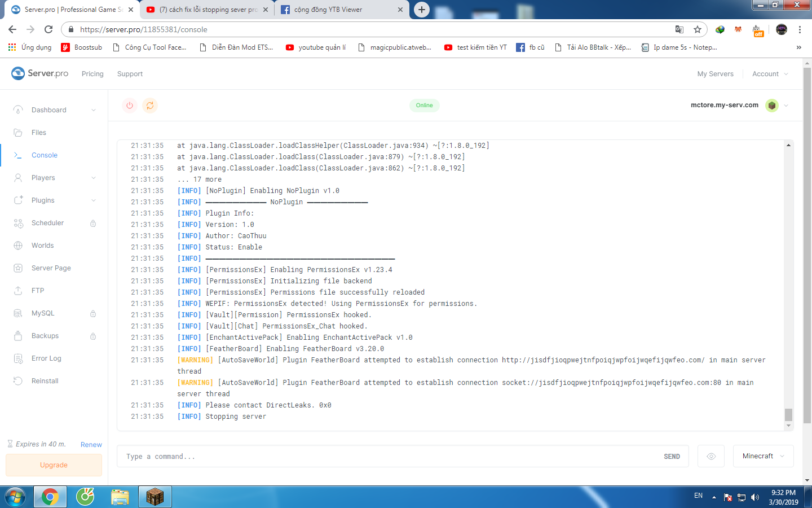Image resolution: width=812 pixels, height=508 pixels.
Task: Click the console output scrollbar thumb
Action: coord(788,414)
